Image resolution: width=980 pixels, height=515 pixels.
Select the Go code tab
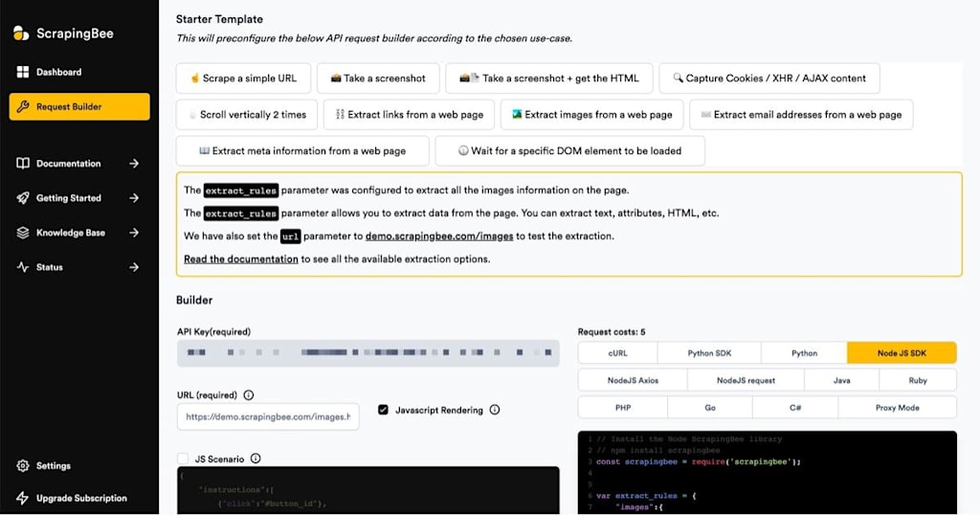(710, 408)
